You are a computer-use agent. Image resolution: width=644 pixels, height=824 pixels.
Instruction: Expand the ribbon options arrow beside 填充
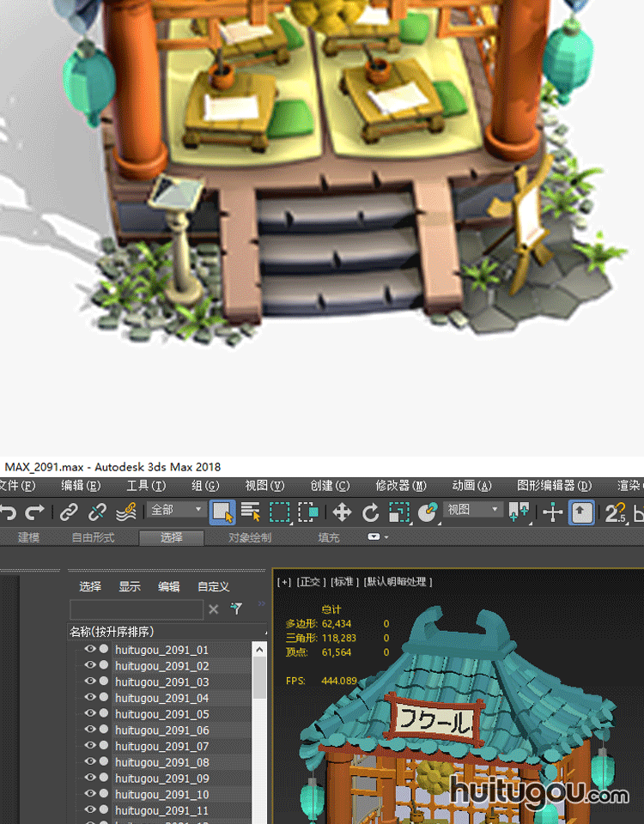click(x=378, y=537)
